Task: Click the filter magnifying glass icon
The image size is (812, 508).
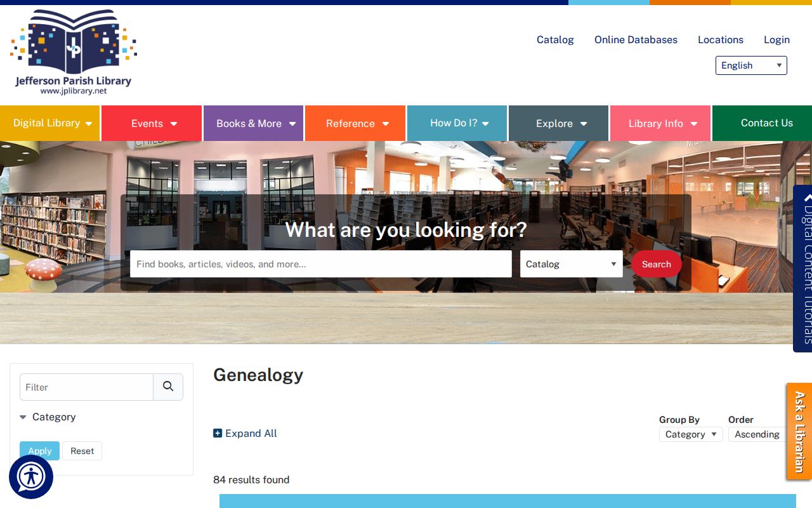Action: pos(168,387)
